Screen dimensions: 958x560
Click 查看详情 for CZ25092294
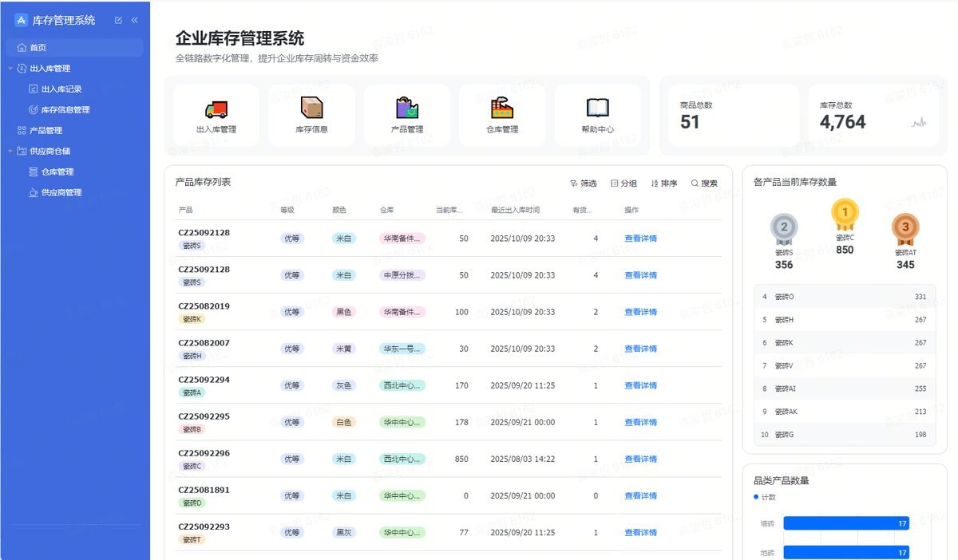pyautogui.click(x=640, y=385)
